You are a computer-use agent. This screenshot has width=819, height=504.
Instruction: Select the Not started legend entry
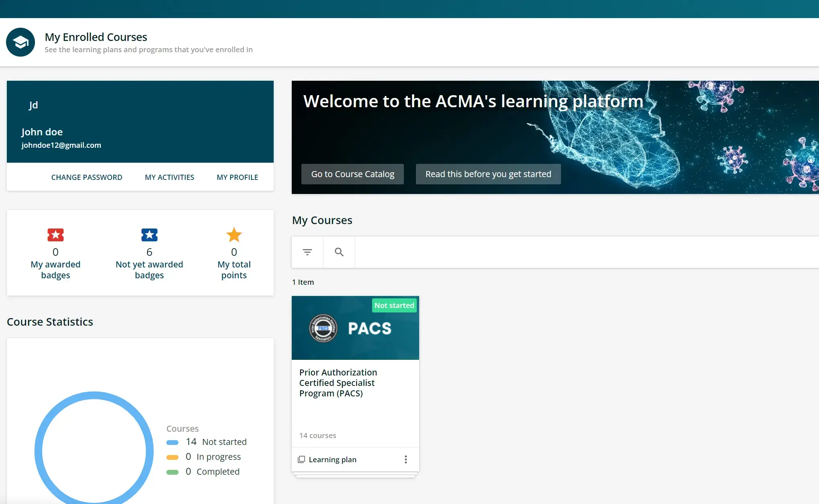point(216,441)
